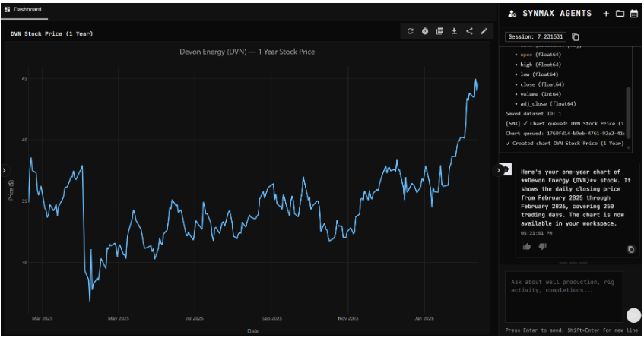Edit the chart with pencil icon

point(484,31)
